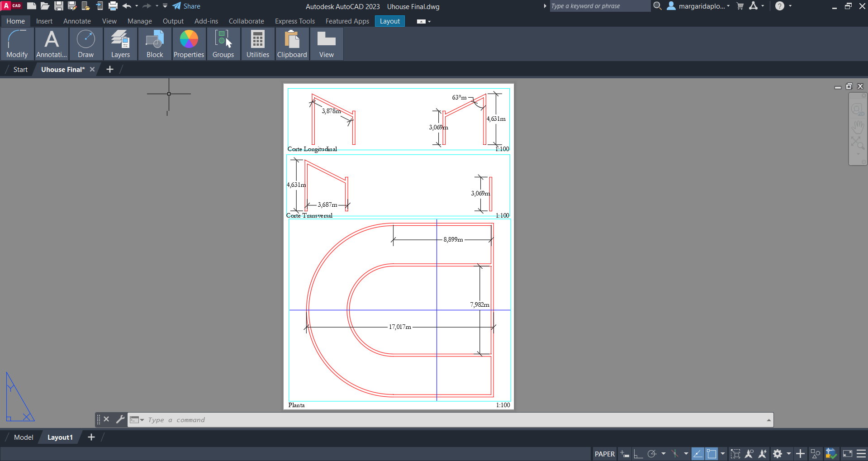Open the Layers panel in the ribbon

point(120,44)
